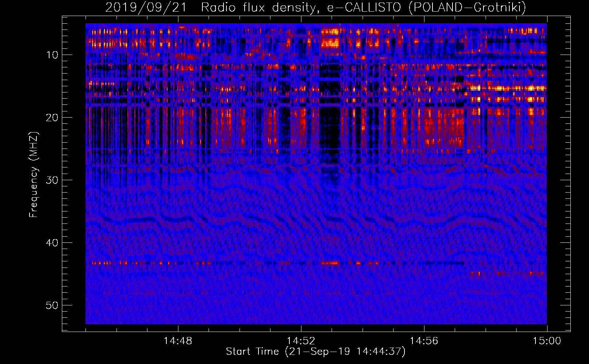589x364 pixels.
Task: Click the 50 MHz frequency tick label
Action: click(52, 305)
